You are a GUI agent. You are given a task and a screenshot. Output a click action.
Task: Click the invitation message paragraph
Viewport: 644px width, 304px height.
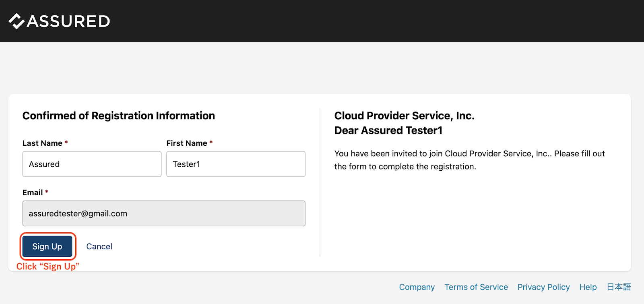470,160
